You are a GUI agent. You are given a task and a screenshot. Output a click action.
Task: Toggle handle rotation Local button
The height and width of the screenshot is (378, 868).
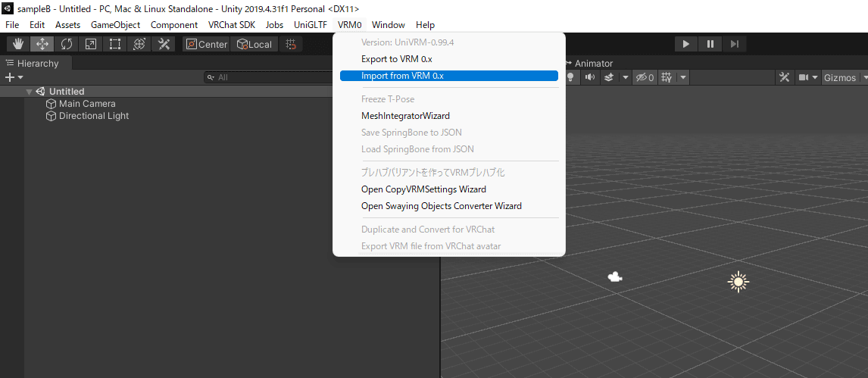254,44
